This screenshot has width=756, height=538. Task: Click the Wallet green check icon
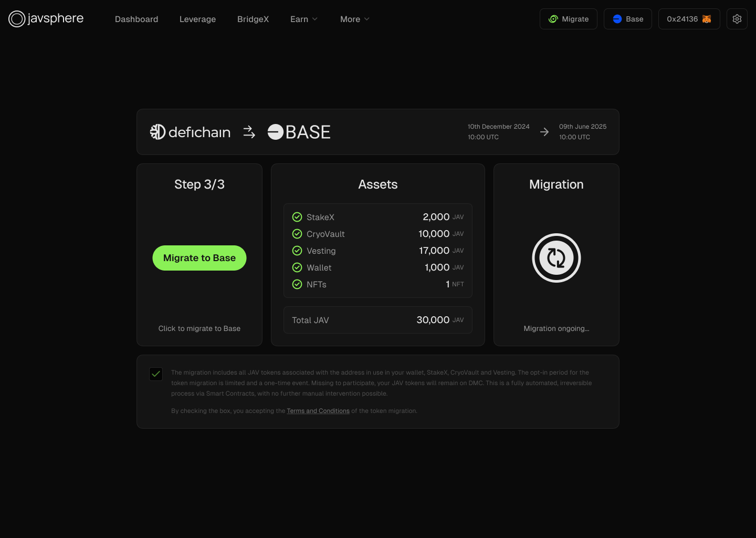point(297,267)
